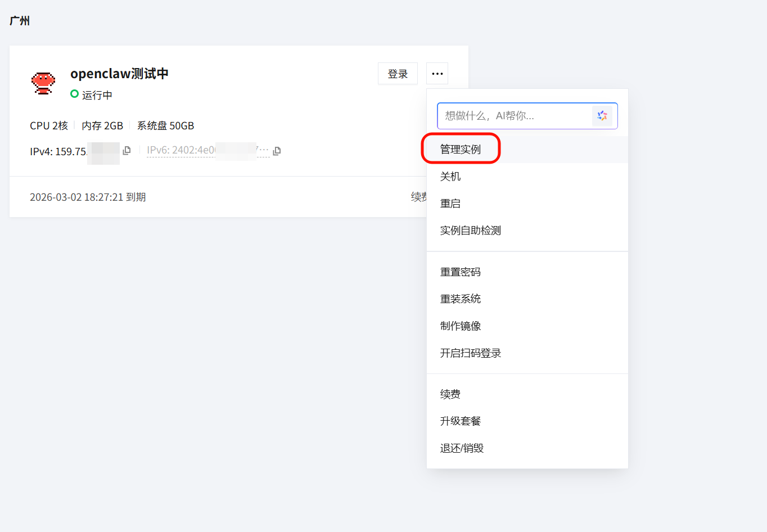Copy the IPv4 address with copy icon
767x532 pixels.
pyautogui.click(x=127, y=151)
